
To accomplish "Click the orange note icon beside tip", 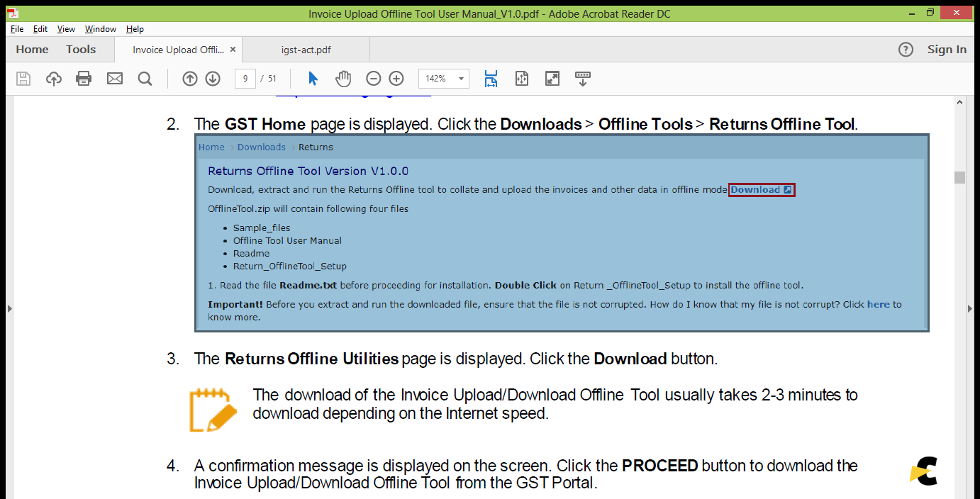I will pyautogui.click(x=212, y=410).
